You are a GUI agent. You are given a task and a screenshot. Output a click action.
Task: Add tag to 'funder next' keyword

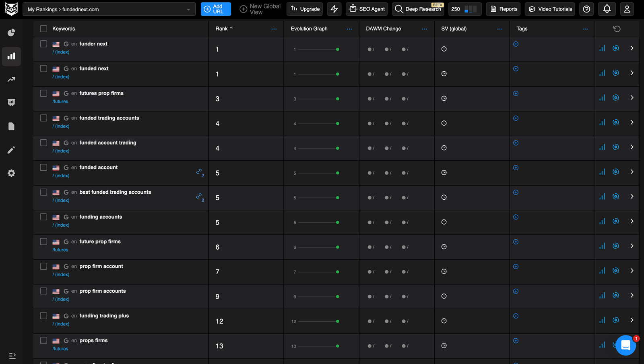(x=516, y=44)
